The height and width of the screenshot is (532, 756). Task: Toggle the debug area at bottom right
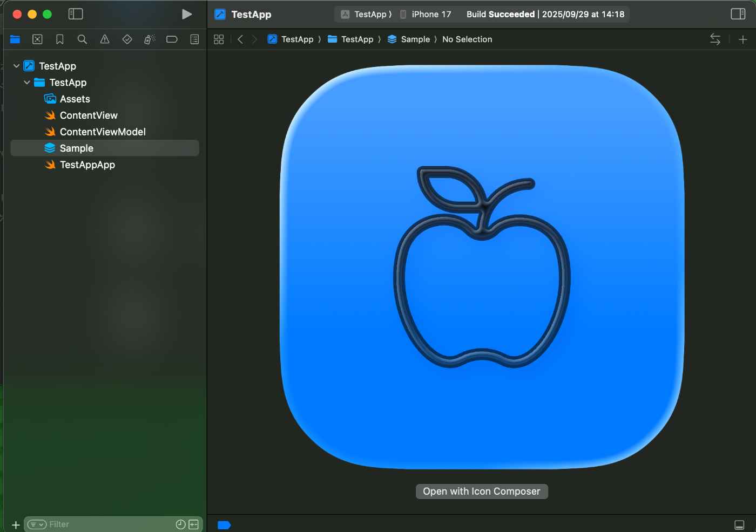pos(739,525)
